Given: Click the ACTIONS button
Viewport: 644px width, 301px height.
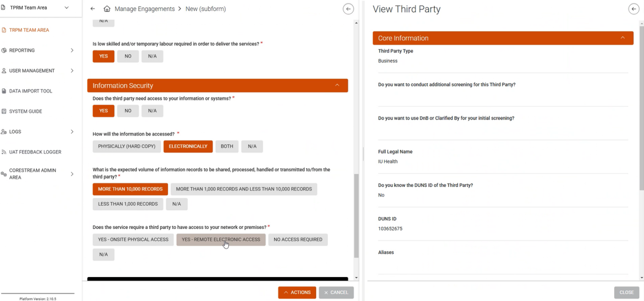Looking at the screenshot, I should point(297,292).
